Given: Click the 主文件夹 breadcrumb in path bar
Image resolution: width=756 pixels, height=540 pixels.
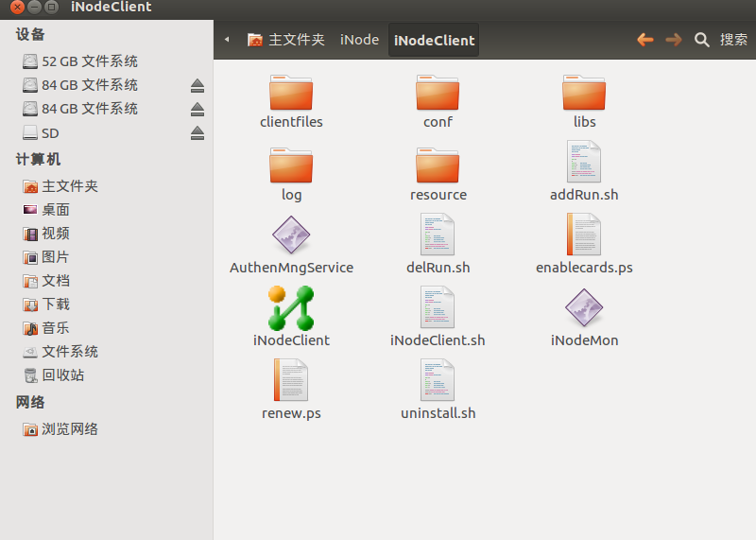Looking at the screenshot, I should pos(286,40).
